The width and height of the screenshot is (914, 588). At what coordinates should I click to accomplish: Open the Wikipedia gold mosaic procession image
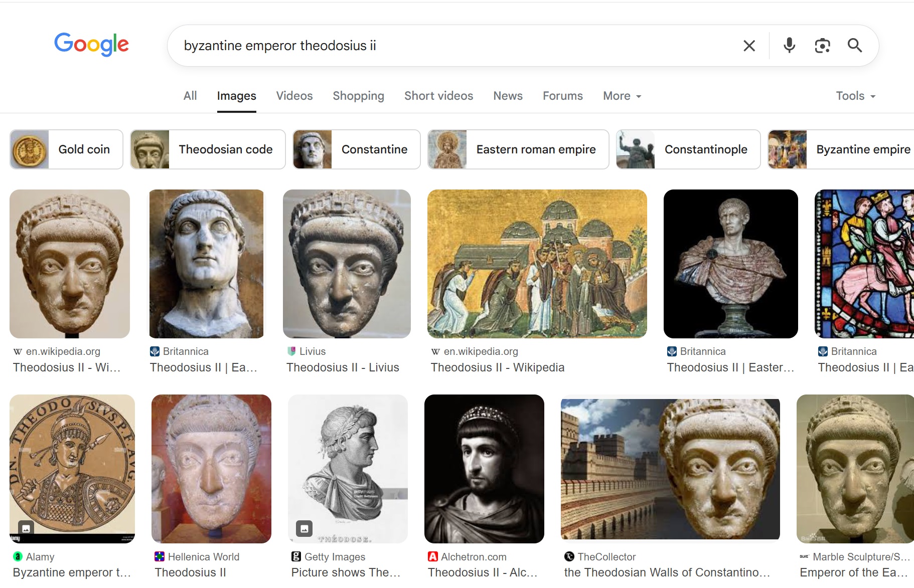[537, 264]
